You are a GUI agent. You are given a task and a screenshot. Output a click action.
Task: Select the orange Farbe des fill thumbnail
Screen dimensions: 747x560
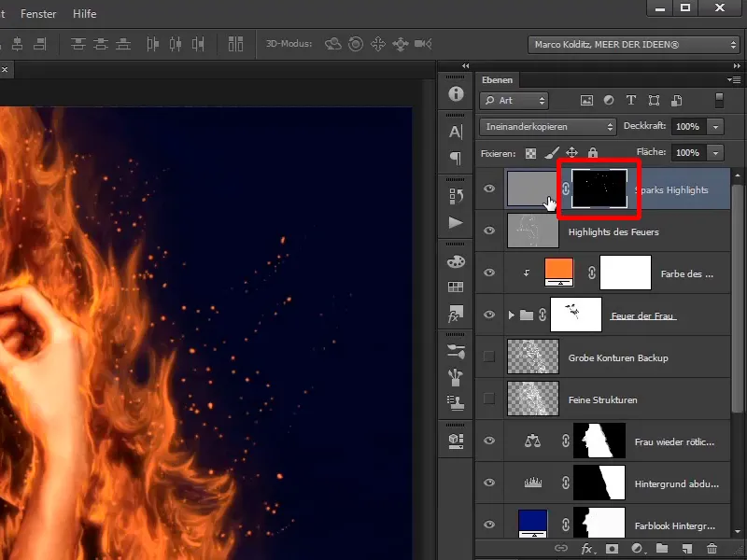click(x=558, y=273)
